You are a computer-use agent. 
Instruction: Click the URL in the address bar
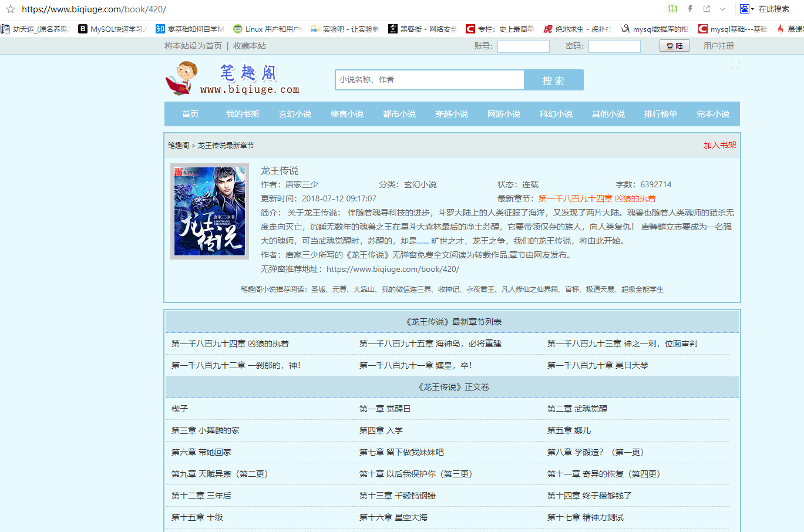[x=94, y=9]
